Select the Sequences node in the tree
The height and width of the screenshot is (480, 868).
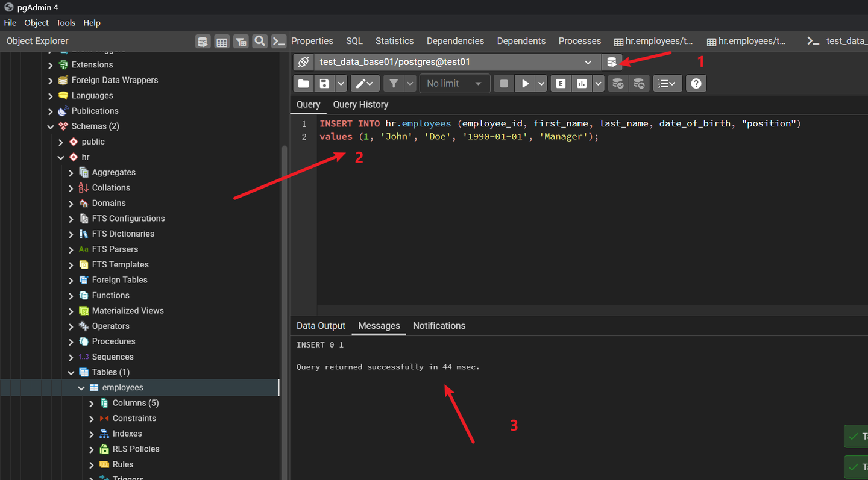(x=112, y=357)
